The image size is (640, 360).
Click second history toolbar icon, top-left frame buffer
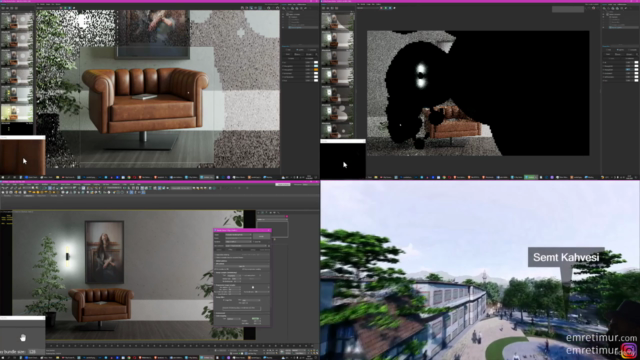[x=7, y=8]
